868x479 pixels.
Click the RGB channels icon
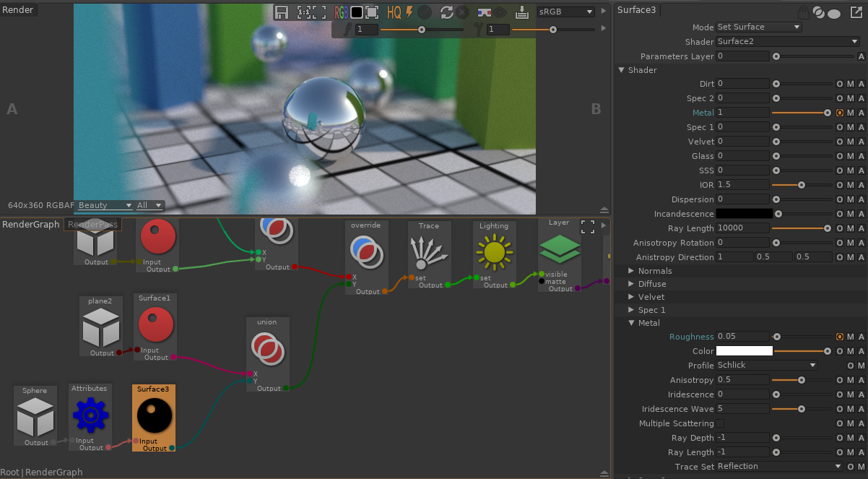pyautogui.click(x=341, y=12)
